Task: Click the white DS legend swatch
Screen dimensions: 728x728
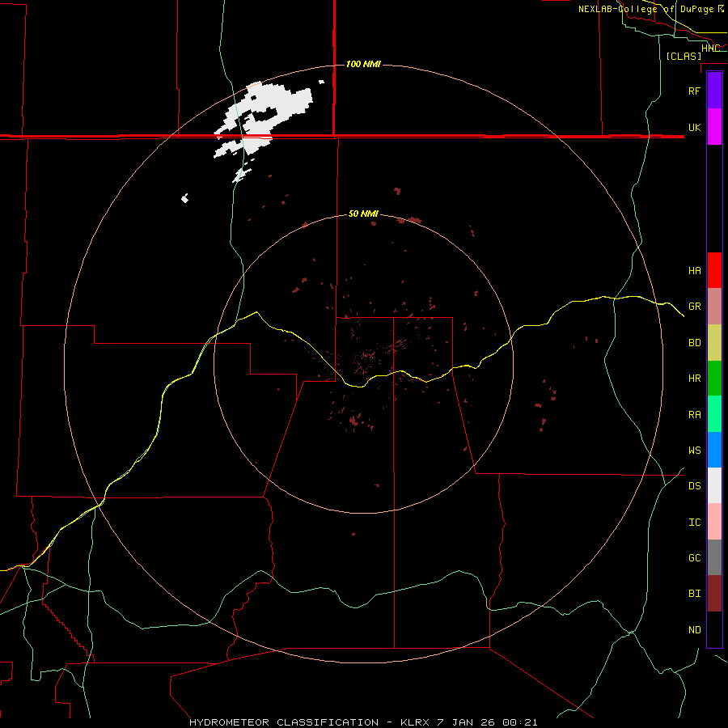Action: (714, 485)
